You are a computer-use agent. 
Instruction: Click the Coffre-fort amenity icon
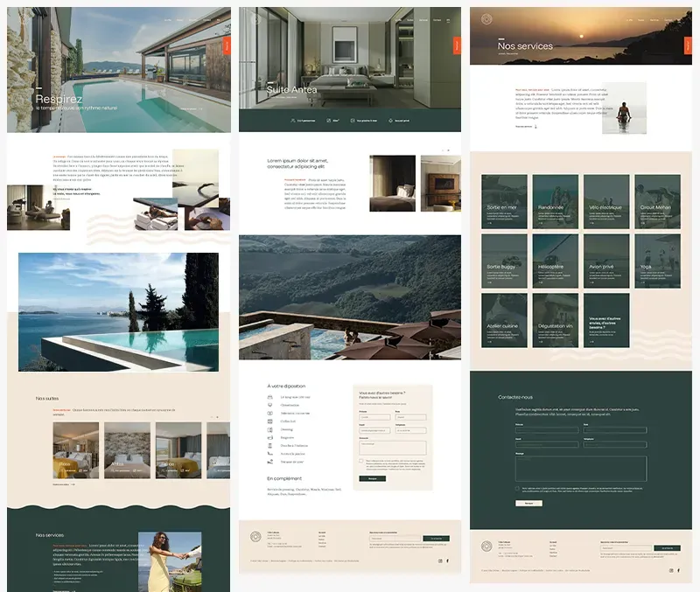click(271, 421)
